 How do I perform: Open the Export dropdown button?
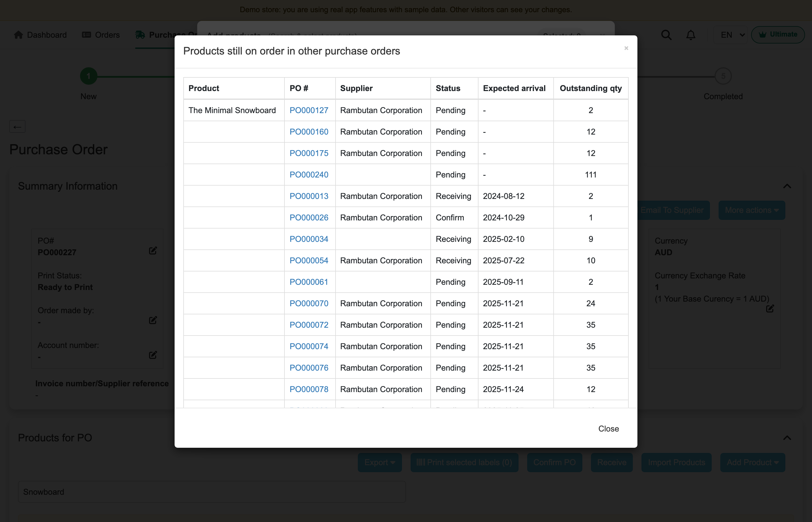(x=380, y=462)
